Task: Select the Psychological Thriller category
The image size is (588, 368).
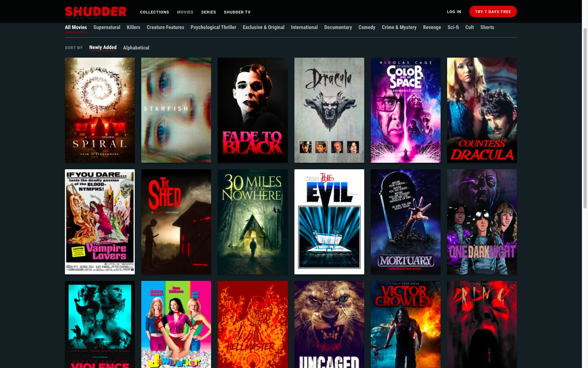Action: point(213,27)
